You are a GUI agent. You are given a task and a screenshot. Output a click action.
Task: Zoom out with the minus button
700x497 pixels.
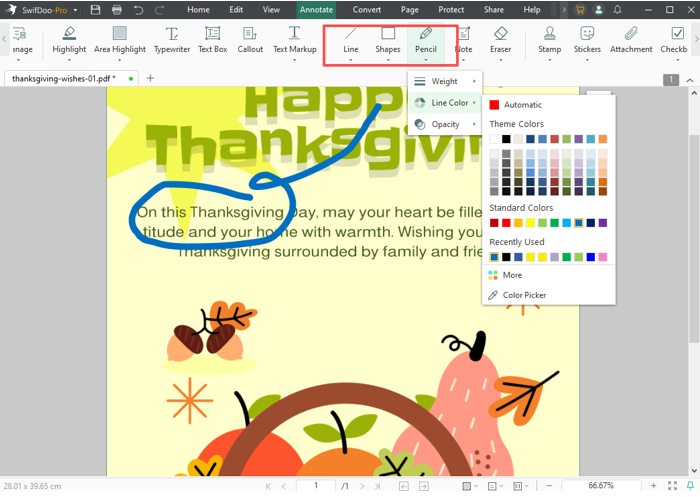[x=549, y=486]
